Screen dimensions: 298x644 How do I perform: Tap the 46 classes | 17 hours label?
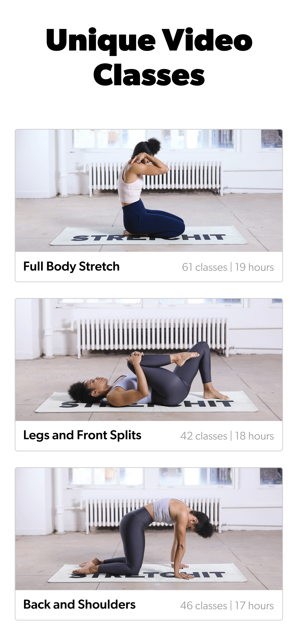click(x=227, y=606)
